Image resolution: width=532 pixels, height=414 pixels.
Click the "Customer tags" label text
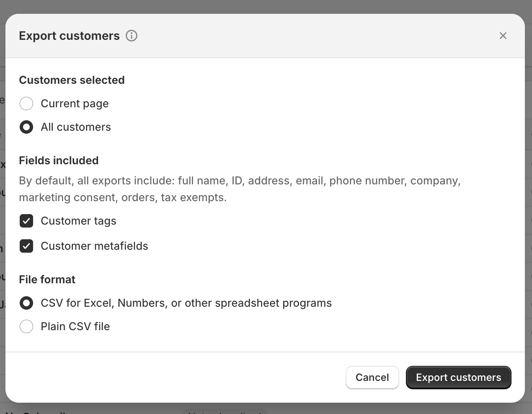click(78, 221)
